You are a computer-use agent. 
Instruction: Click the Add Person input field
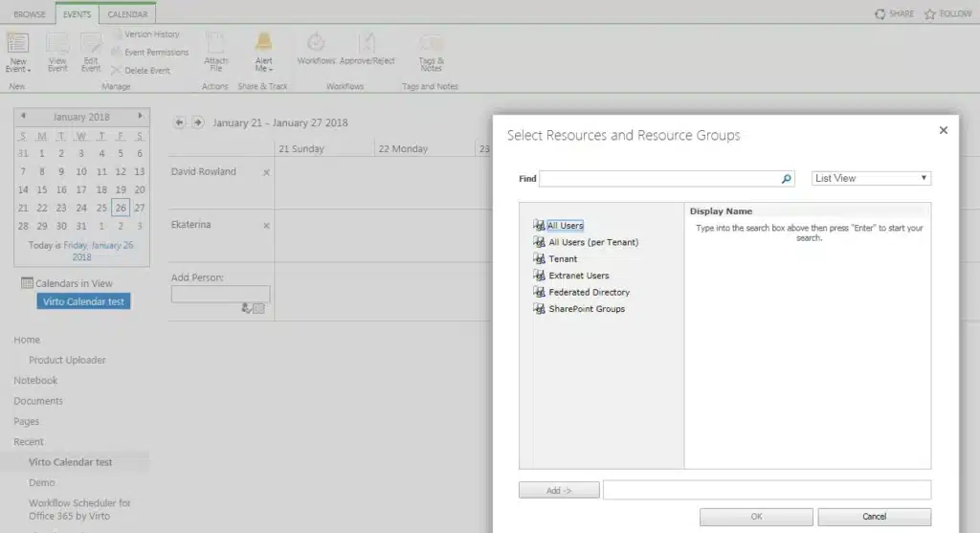pos(221,294)
